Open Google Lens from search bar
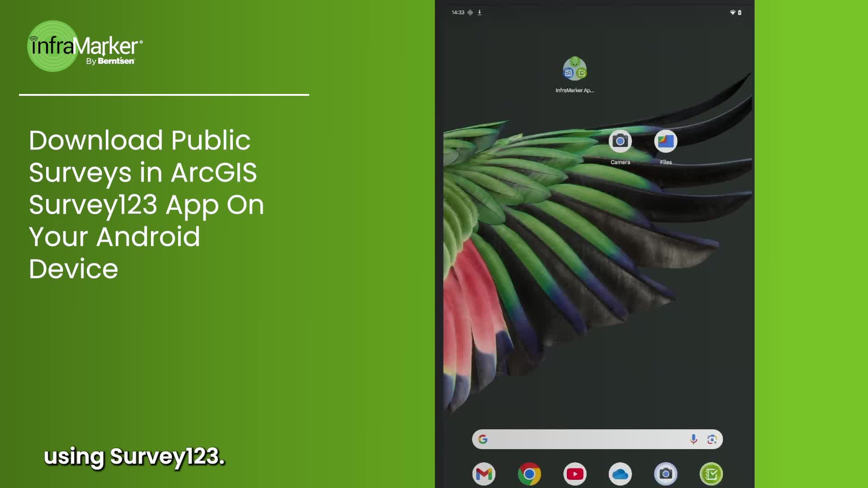Image resolution: width=868 pixels, height=488 pixels. click(x=712, y=439)
